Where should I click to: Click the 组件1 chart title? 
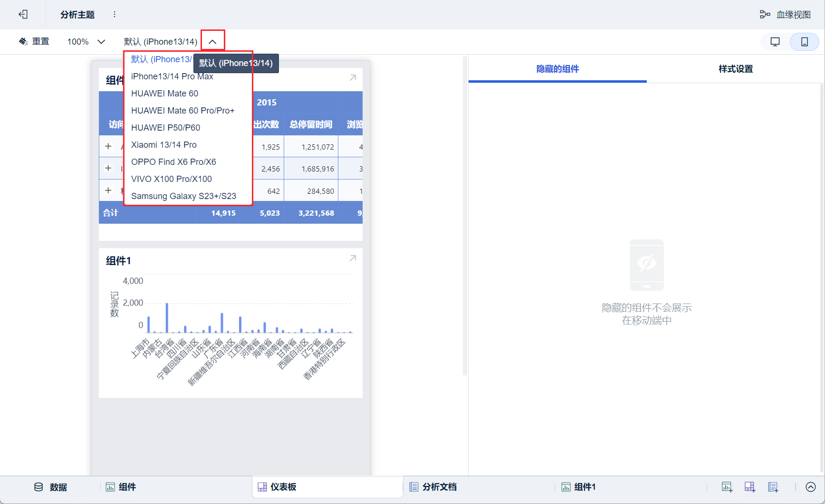118,261
